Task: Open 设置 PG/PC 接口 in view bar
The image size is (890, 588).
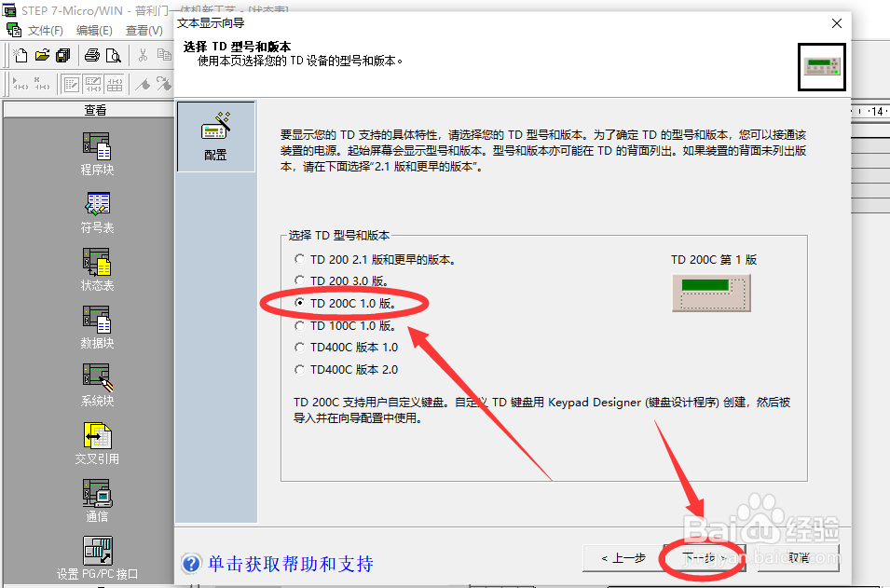Action: 97,558
